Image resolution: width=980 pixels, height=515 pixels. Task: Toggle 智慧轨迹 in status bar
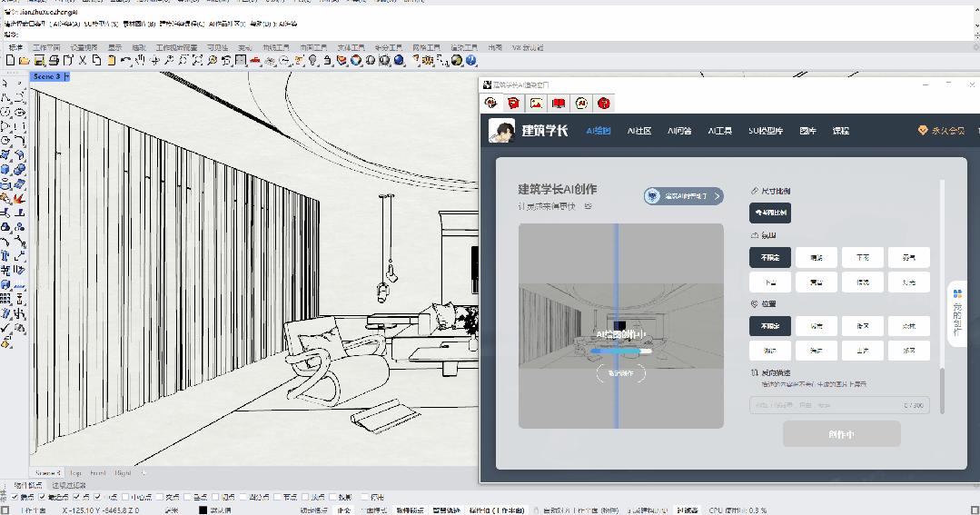point(446,510)
